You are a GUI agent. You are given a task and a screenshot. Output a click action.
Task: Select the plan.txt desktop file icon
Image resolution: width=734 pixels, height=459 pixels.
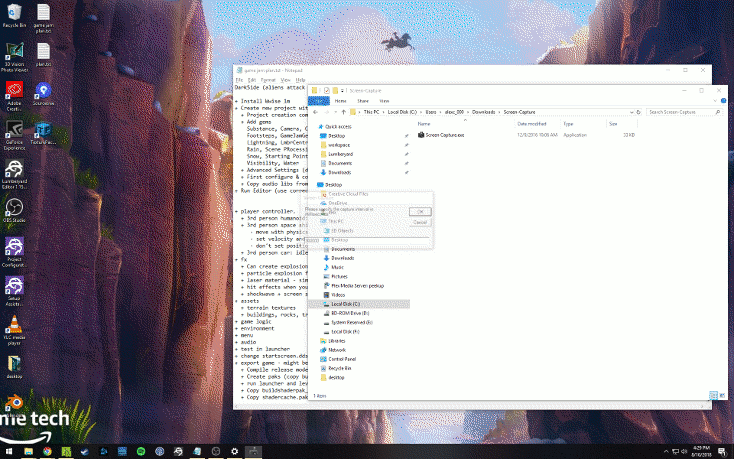tap(43, 54)
